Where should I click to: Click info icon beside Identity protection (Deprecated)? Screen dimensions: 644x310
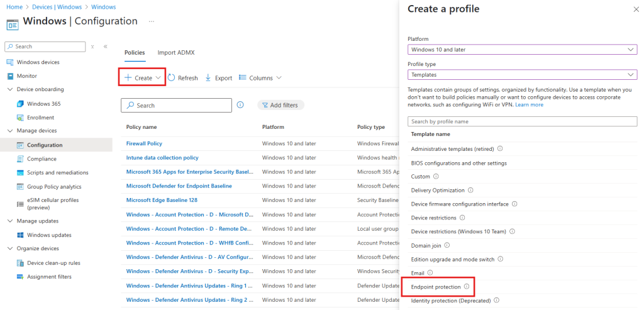point(496,300)
